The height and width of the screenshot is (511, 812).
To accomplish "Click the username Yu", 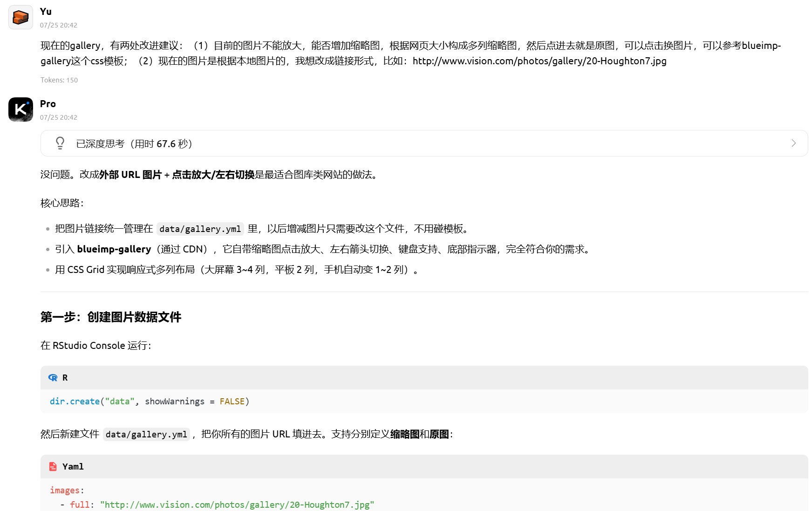I will (x=46, y=12).
